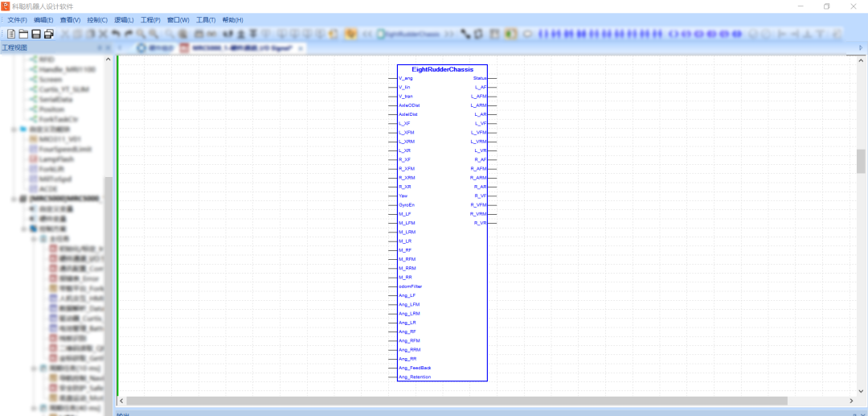Image resolution: width=868 pixels, height=416 pixels.
Task: Select LampFlash item in project tree
Action: point(56,159)
